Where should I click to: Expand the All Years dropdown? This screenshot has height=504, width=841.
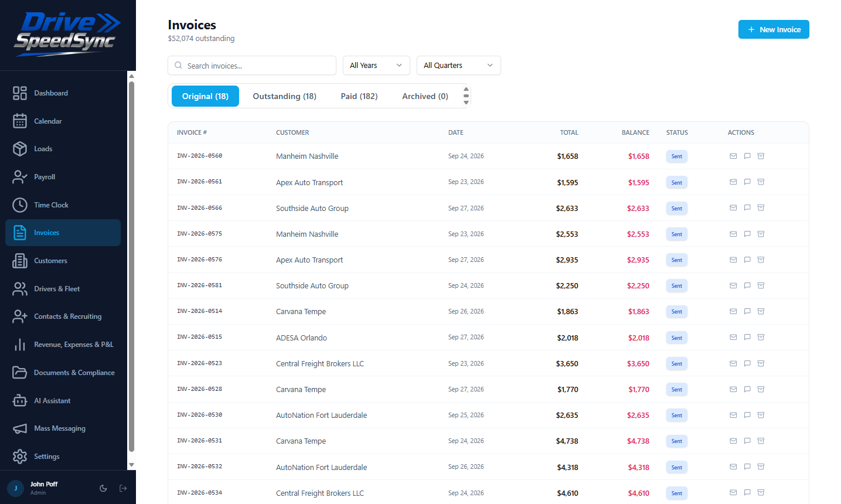[376, 66]
